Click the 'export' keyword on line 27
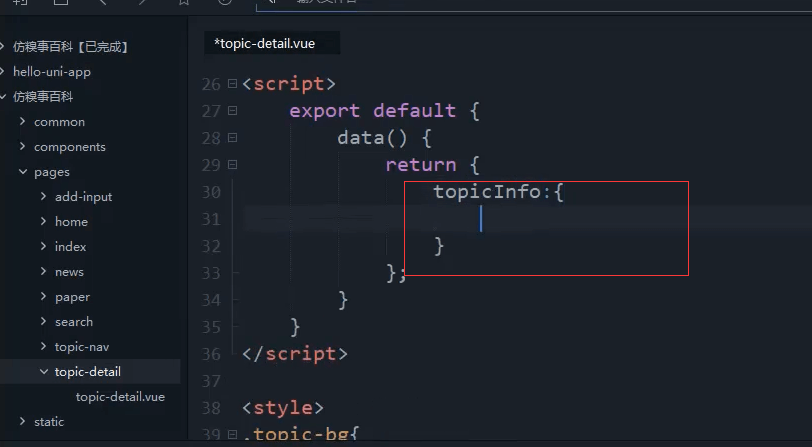This screenshot has height=447, width=812. pos(324,110)
